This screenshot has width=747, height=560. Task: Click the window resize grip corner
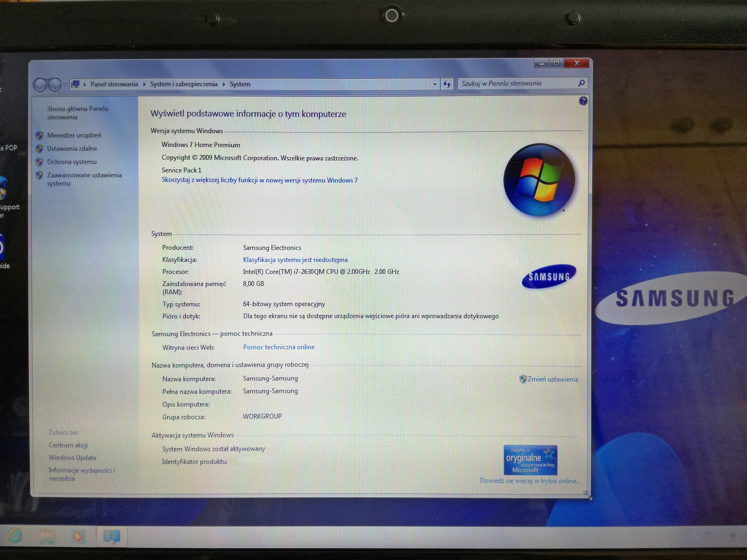(x=586, y=494)
